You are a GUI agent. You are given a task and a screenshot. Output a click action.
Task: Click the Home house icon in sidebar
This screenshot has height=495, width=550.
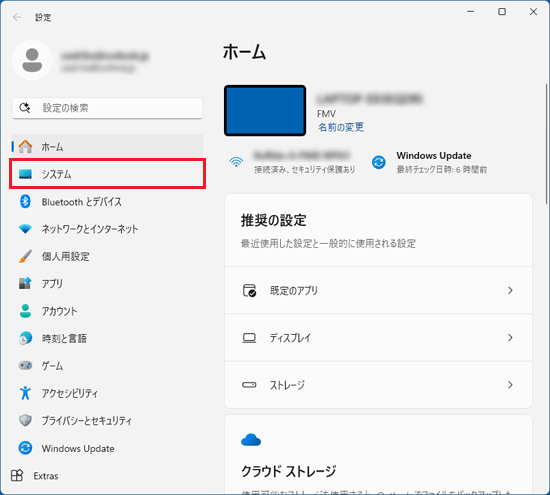coord(25,146)
